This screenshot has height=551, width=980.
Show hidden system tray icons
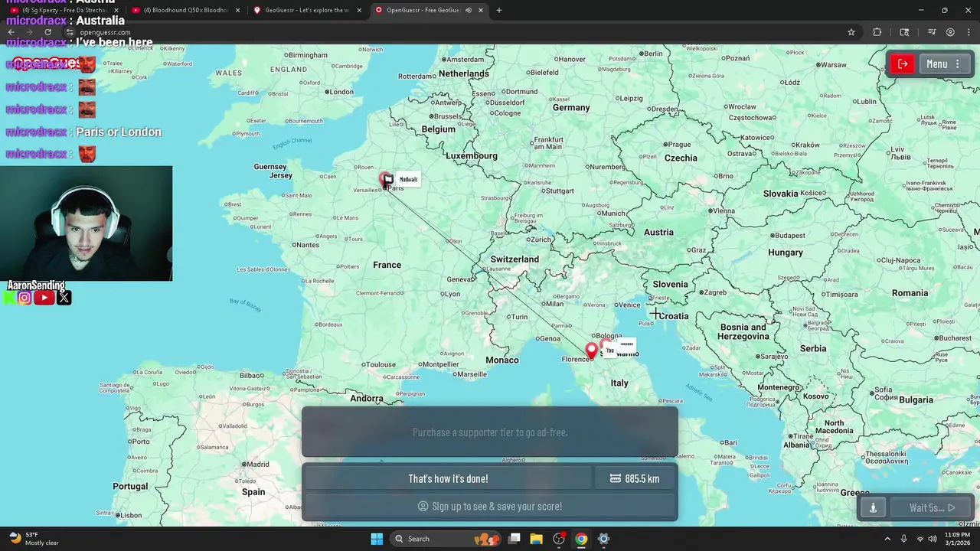[887, 539]
